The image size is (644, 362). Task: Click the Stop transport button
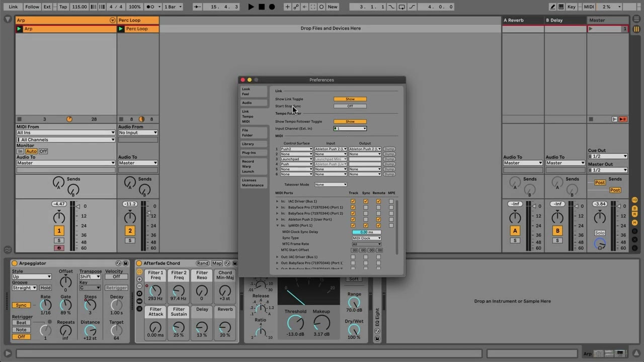262,7
